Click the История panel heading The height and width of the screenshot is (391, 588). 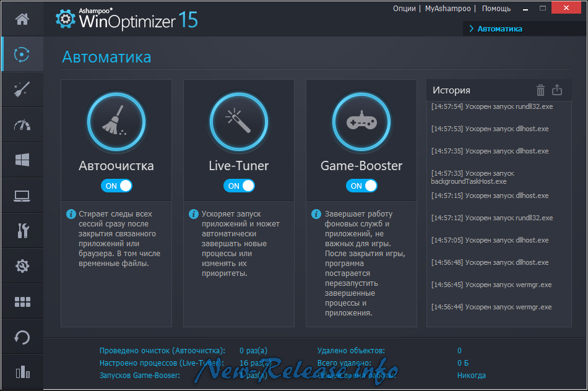point(451,90)
